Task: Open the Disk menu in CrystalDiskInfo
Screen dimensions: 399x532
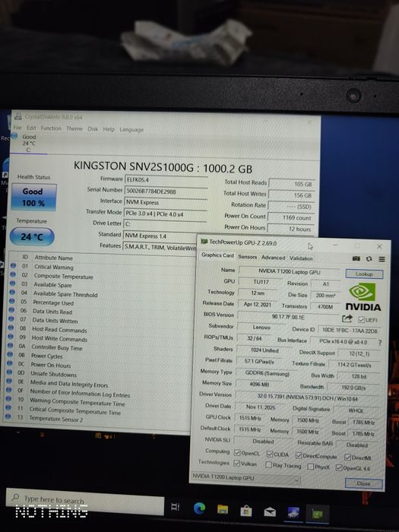Action: (x=93, y=129)
